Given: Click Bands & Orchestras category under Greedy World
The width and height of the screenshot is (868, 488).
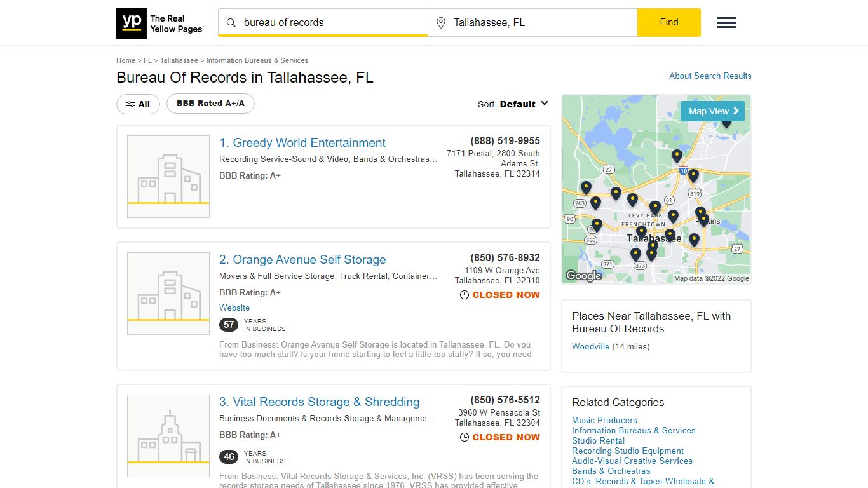Looking at the screenshot, I should pos(395,159).
